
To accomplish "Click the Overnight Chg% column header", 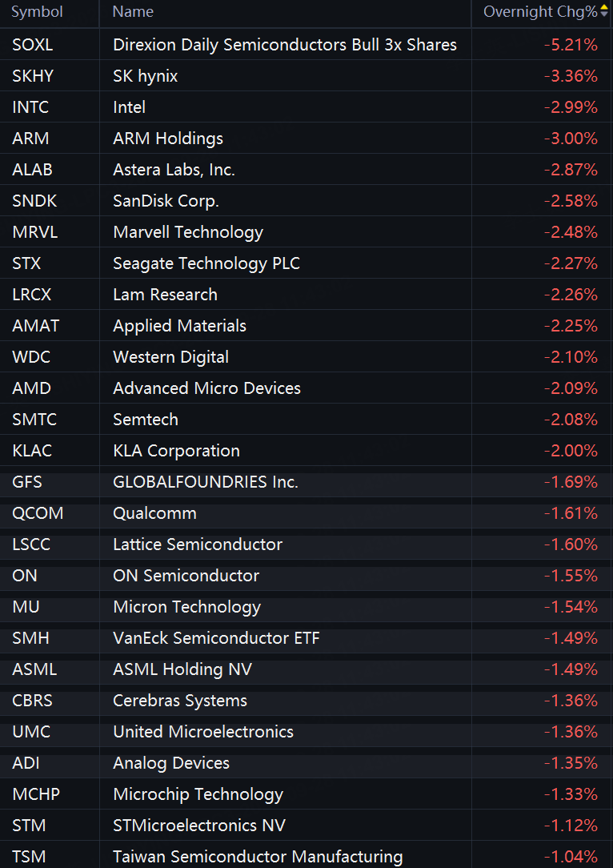I will pos(542,12).
